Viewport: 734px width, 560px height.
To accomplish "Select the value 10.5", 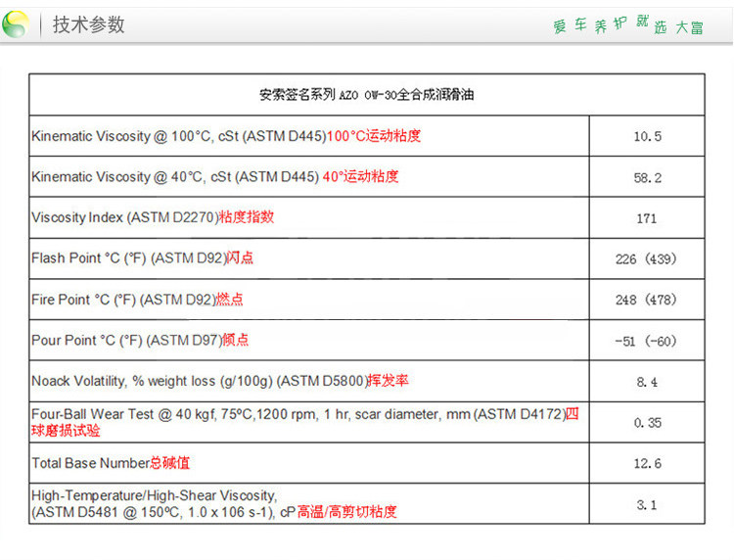I will pos(648,137).
